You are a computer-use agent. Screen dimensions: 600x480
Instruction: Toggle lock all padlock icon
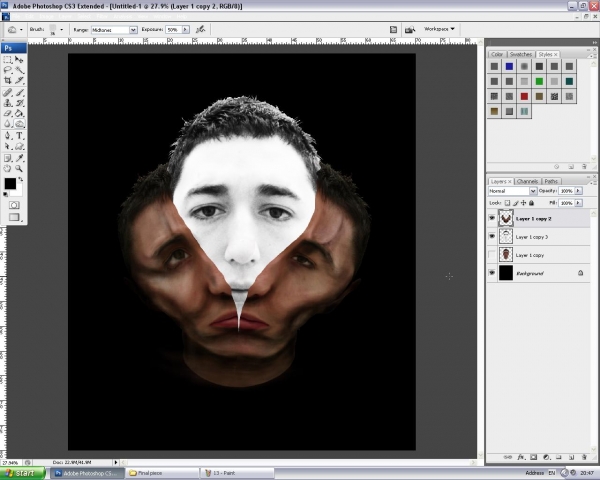[x=532, y=203]
